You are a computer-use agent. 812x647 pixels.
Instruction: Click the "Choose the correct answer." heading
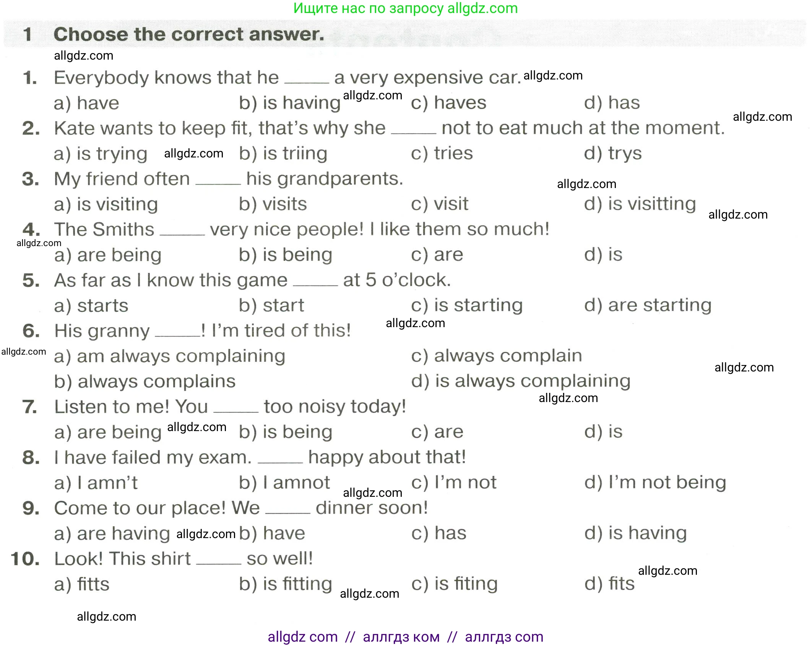(189, 34)
